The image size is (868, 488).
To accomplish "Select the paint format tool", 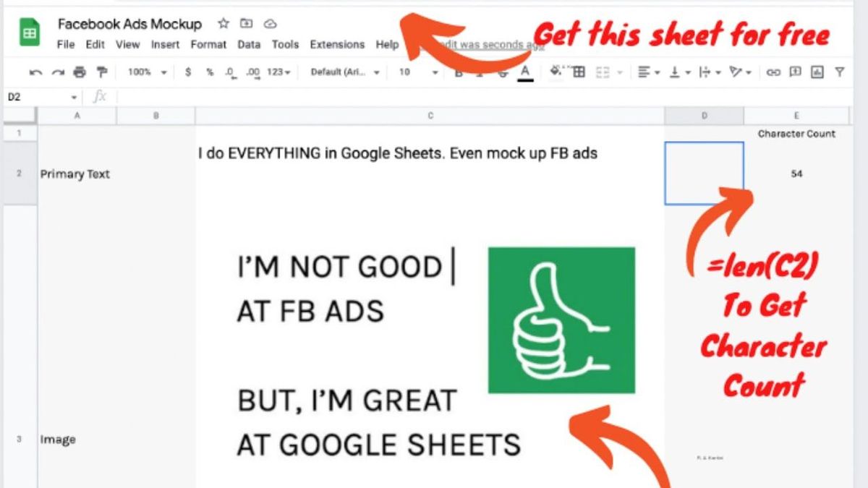I will 103,72.
